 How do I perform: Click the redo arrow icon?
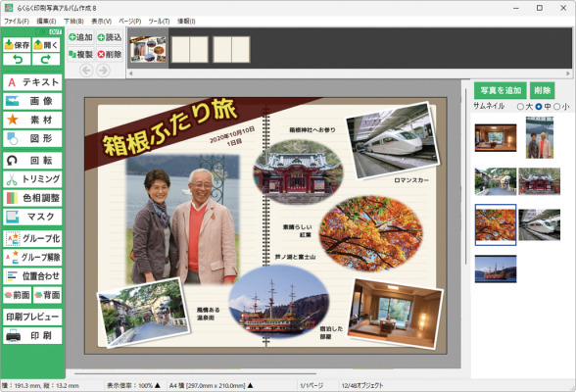[46, 59]
